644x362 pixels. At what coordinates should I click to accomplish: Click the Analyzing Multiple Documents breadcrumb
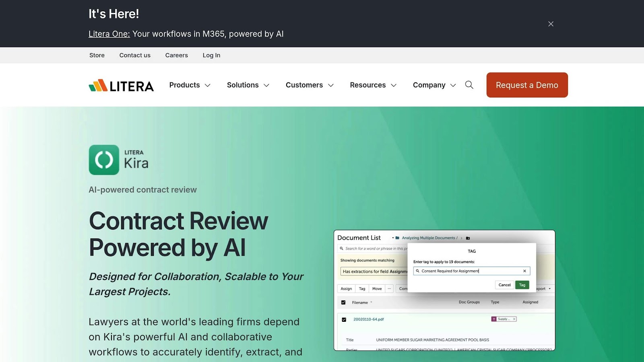point(429,238)
